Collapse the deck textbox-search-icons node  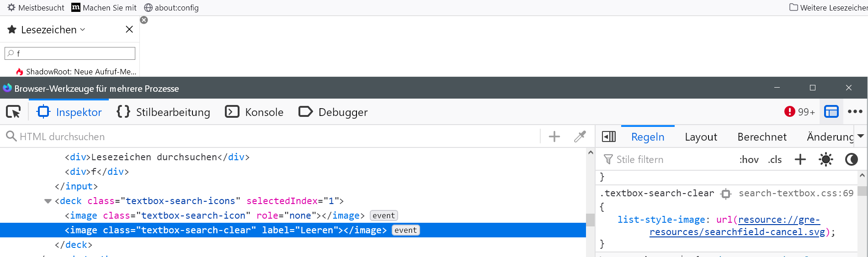click(48, 201)
